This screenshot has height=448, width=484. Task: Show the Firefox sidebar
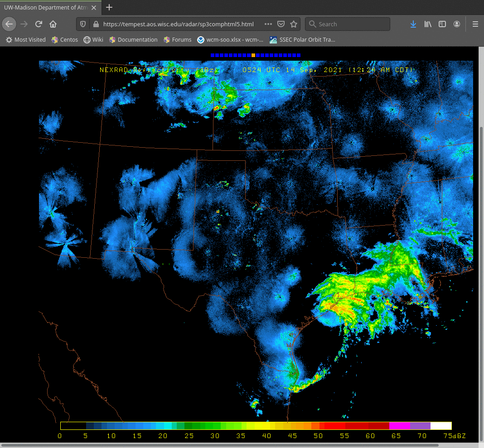[x=442, y=24]
